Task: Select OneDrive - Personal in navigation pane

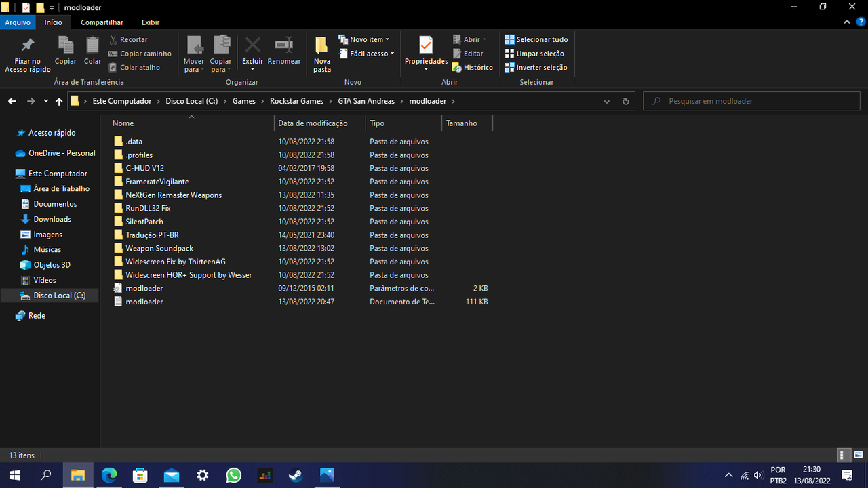Action: click(62, 153)
